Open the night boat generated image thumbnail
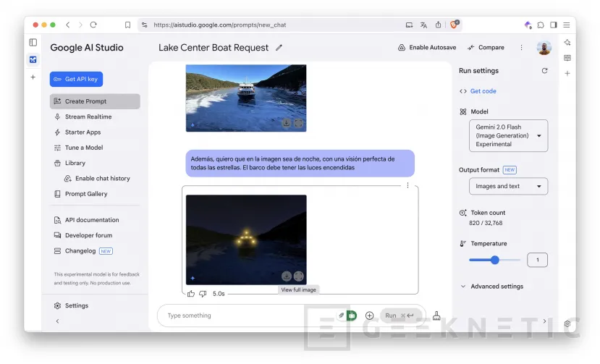 246,240
